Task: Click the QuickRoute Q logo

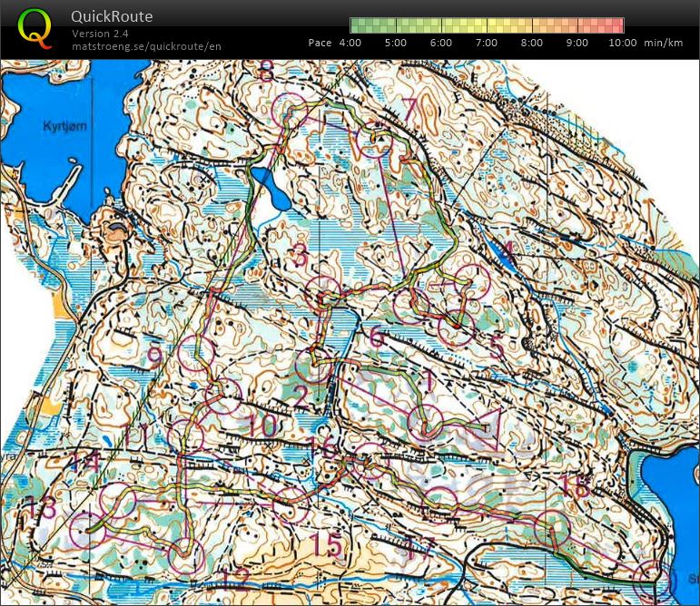Action: click(x=35, y=29)
